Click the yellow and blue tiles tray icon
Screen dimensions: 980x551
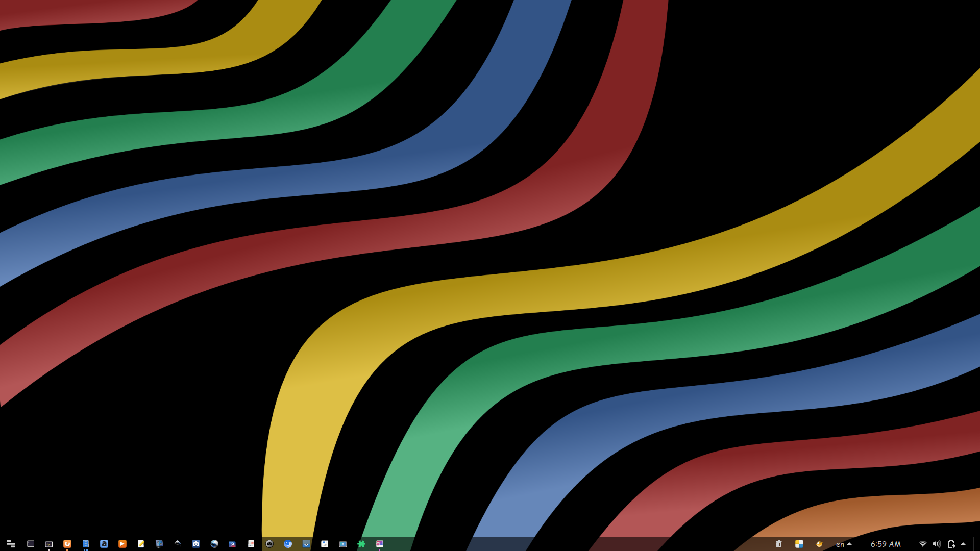click(x=799, y=544)
